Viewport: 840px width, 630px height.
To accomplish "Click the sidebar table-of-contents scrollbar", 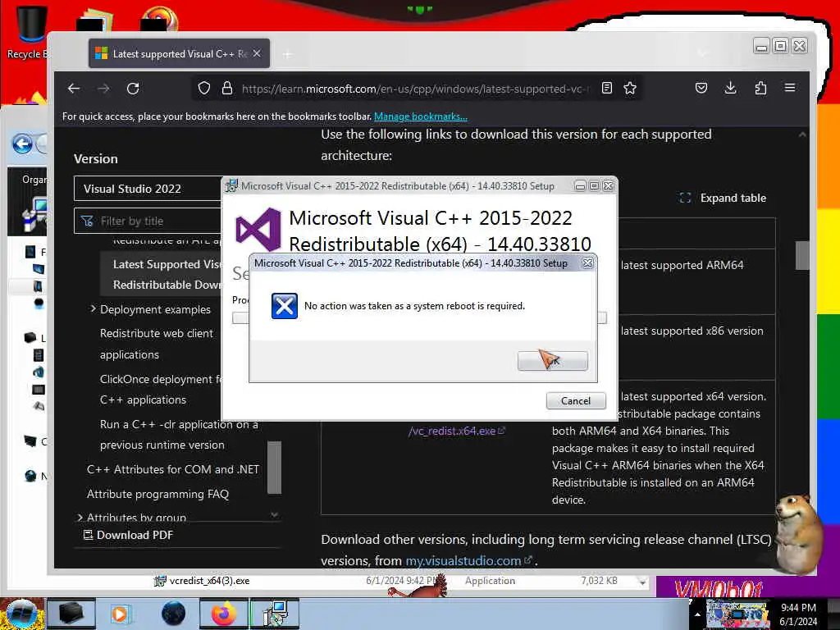I will pyautogui.click(x=274, y=467).
